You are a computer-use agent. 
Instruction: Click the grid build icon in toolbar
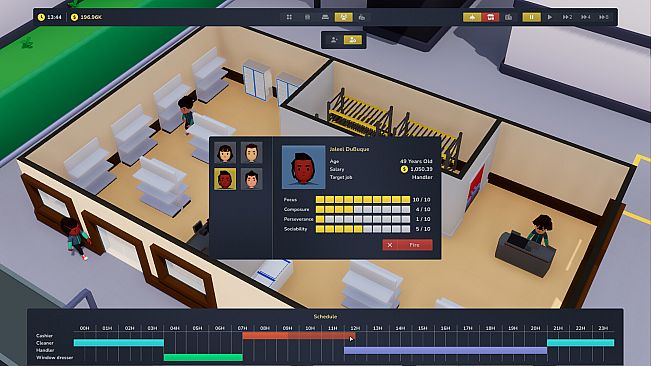(289, 17)
